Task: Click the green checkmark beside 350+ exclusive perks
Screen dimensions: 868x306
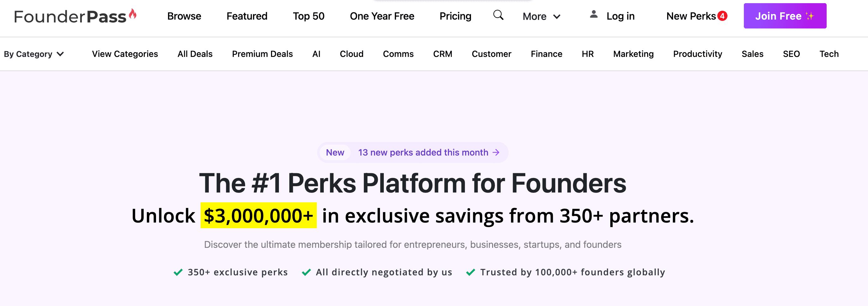Action: [178, 272]
